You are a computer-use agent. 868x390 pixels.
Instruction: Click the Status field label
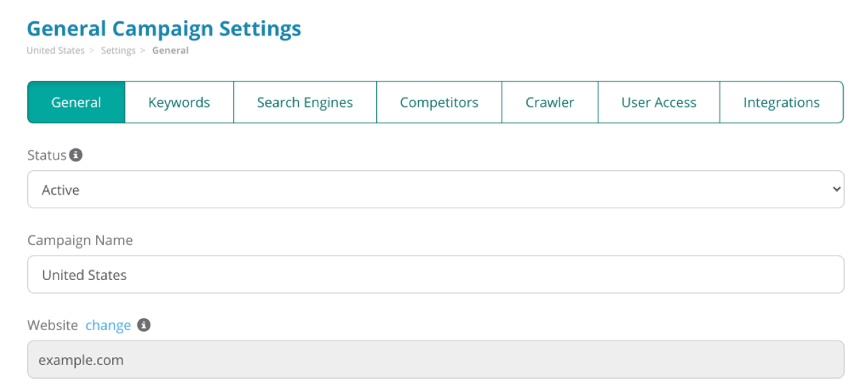47,155
